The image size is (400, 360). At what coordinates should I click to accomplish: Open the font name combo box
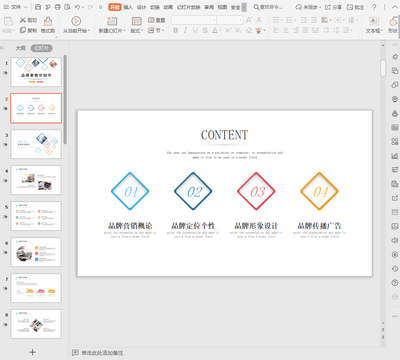coord(194,20)
